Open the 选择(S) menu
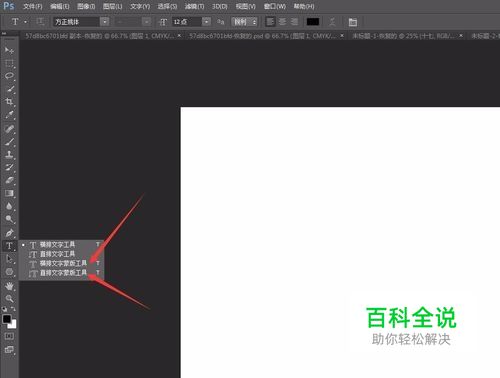The image size is (500, 378). tap(167, 6)
